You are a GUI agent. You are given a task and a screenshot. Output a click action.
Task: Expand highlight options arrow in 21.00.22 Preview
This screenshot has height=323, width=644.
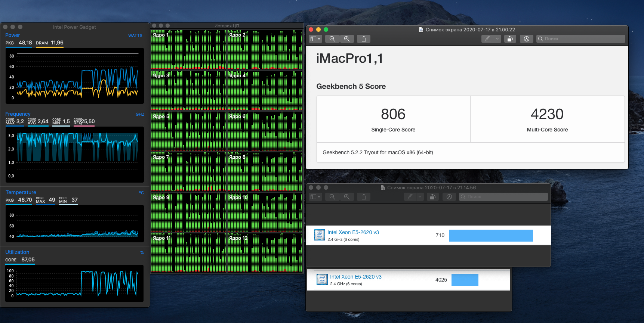[x=497, y=39]
